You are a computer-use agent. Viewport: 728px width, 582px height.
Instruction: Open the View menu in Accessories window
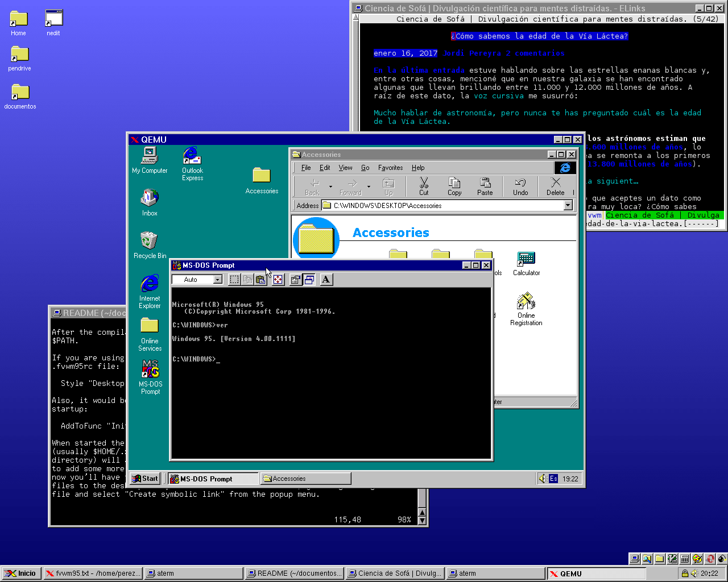click(346, 168)
